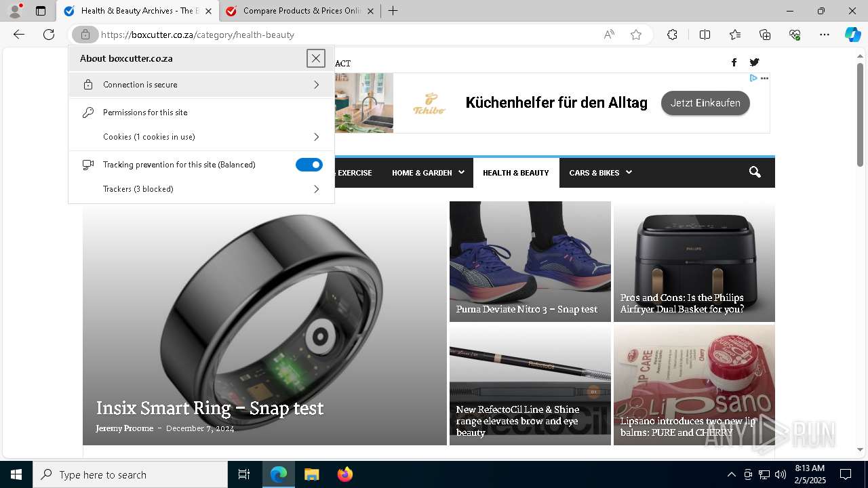Close the About boxcutter.co.za popup

pos(316,58)
